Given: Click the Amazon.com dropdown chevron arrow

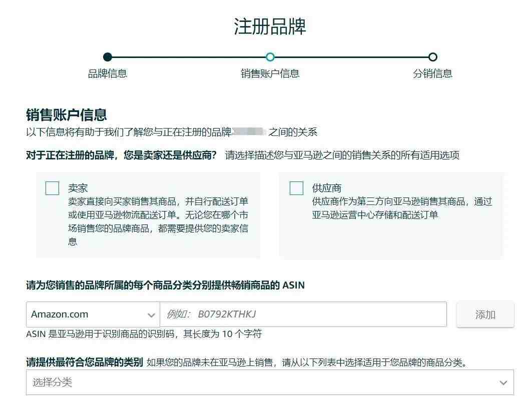Looking at the screenshot, I should [151, 315].
